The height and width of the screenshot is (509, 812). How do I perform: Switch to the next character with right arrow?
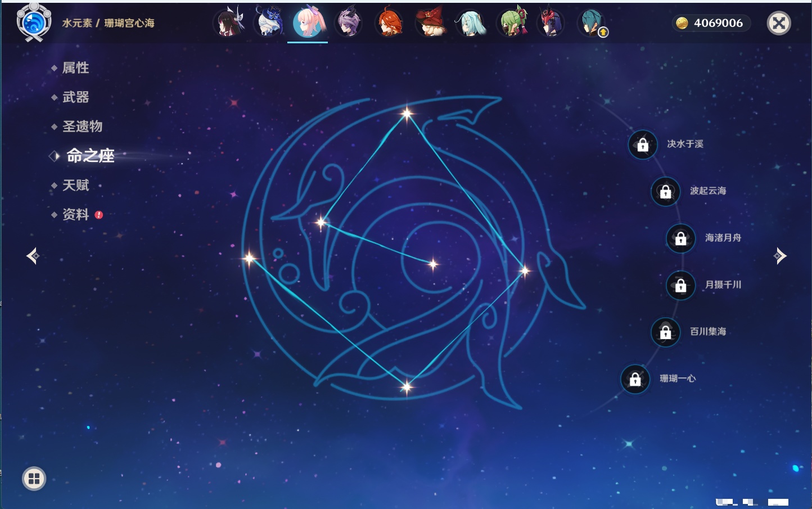pyautogui.click(x=780, y=256)
